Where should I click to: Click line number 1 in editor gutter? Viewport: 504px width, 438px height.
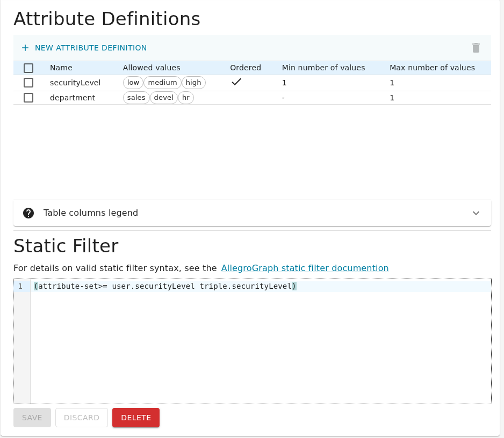pyautogui.click(x=20, y=286)
